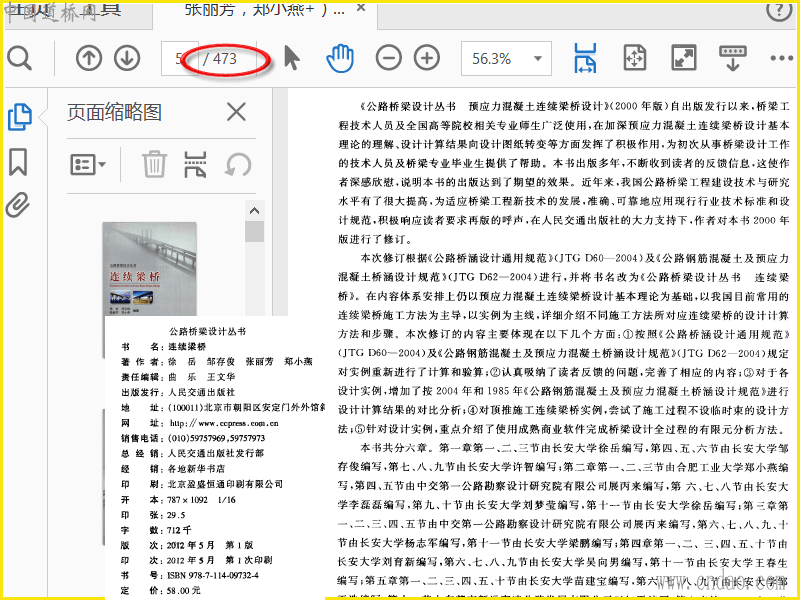Activate the hand pan tool
Viewport: 800px width, 600px height.
point(340,58)
